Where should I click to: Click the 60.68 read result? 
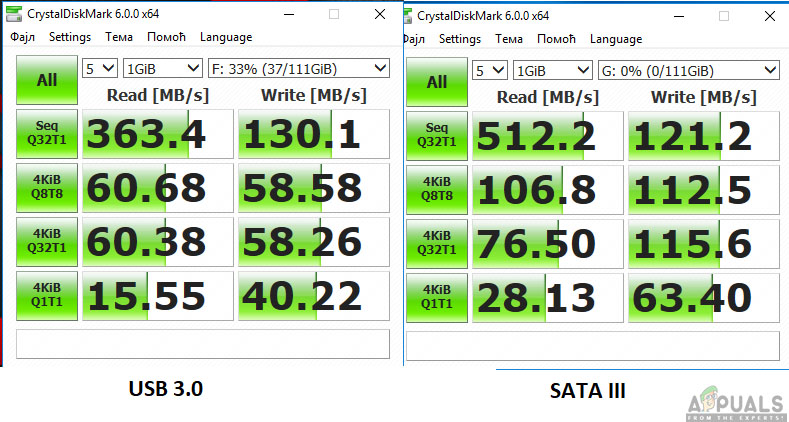(157, 188)
